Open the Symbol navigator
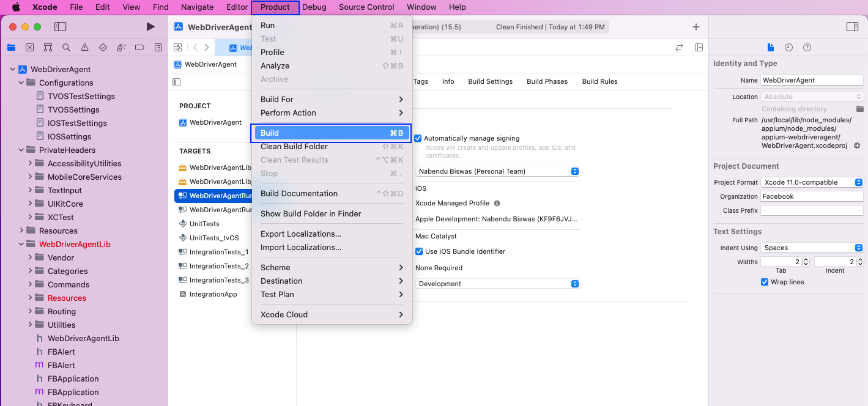The width and height of the screenshot is (868, 406). (48, 48)
